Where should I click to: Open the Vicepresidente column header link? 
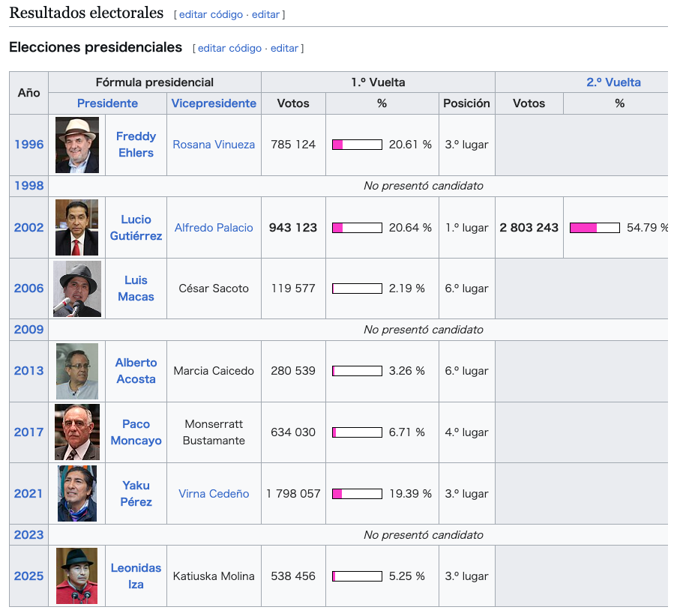coord(214,103)
